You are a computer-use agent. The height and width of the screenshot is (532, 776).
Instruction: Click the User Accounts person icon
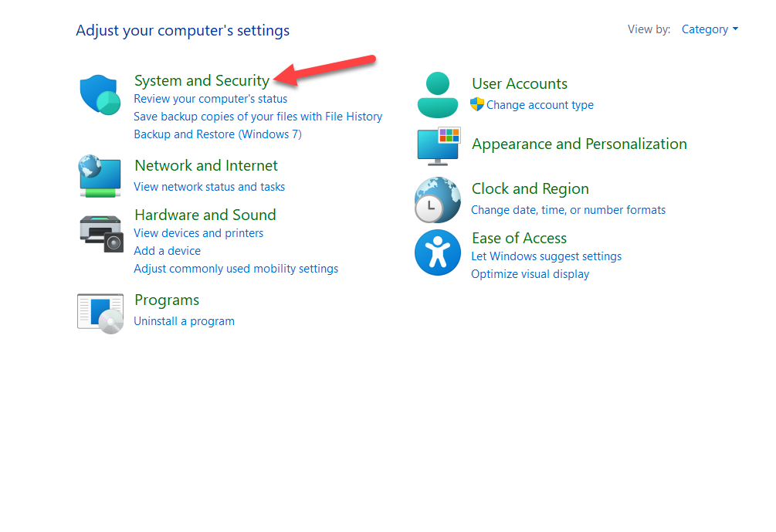coord(438,94)
